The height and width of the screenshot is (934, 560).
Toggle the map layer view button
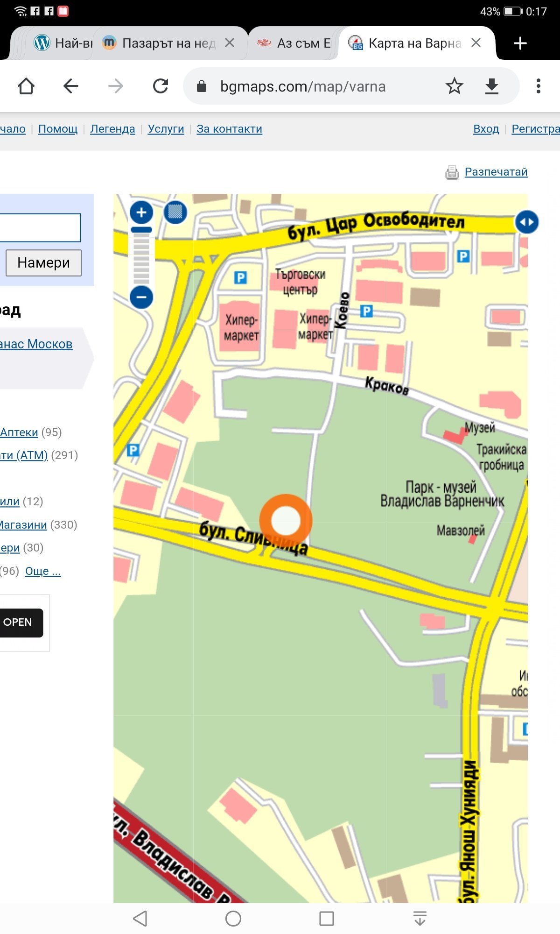point(175,212)
